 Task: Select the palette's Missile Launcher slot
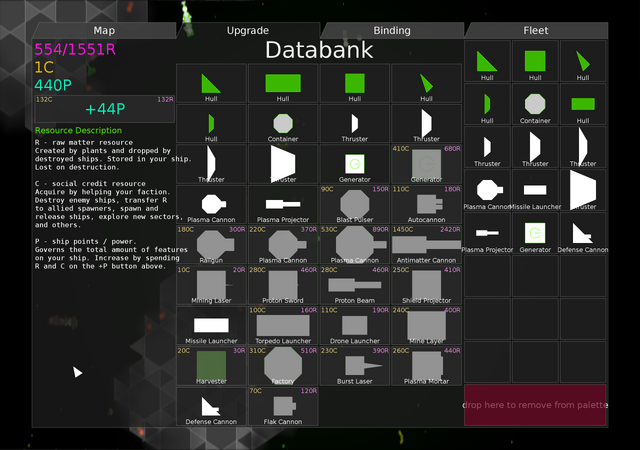pos(535,191)
